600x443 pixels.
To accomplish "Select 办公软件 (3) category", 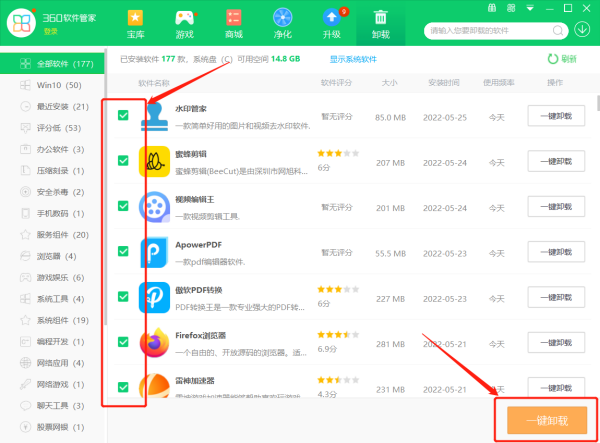I will 52,149.
